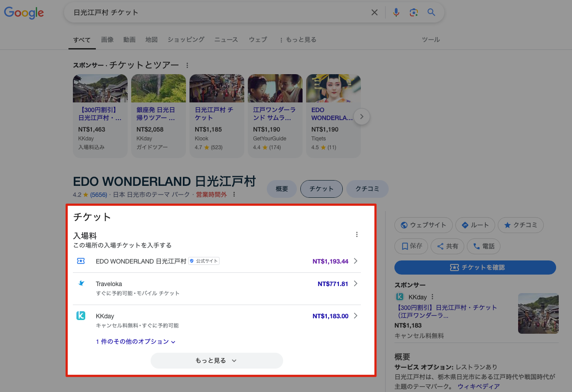Screen dimensions: 572x392
Task: Select the 概要 chip
Action: pyautogui.click(x=282, y=189)
